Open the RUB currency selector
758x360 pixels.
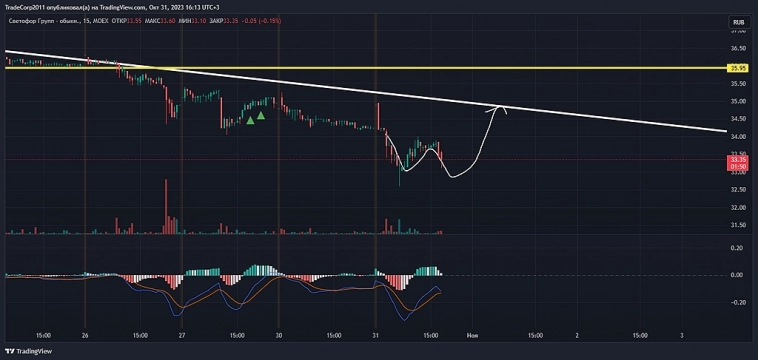(x=738, y=22)
